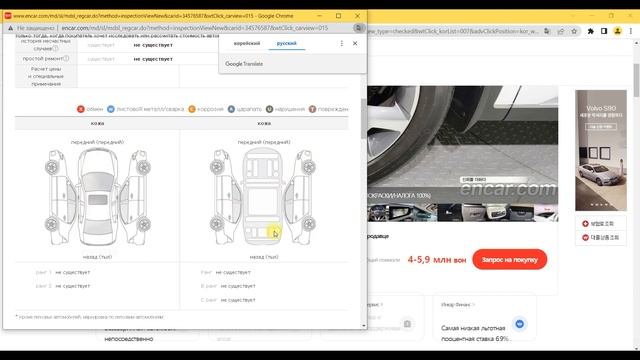Image resolution: width=640 pixels, height=360 pixels.
Task: Bookmark the page with the star icon
Action: tap(574, 31)
